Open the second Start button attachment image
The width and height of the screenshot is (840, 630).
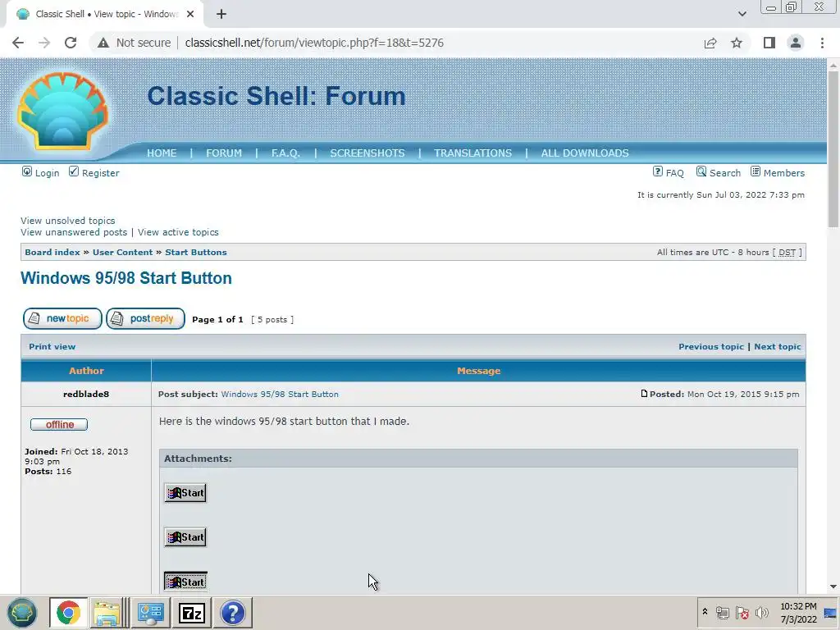[x=185, y=537]
